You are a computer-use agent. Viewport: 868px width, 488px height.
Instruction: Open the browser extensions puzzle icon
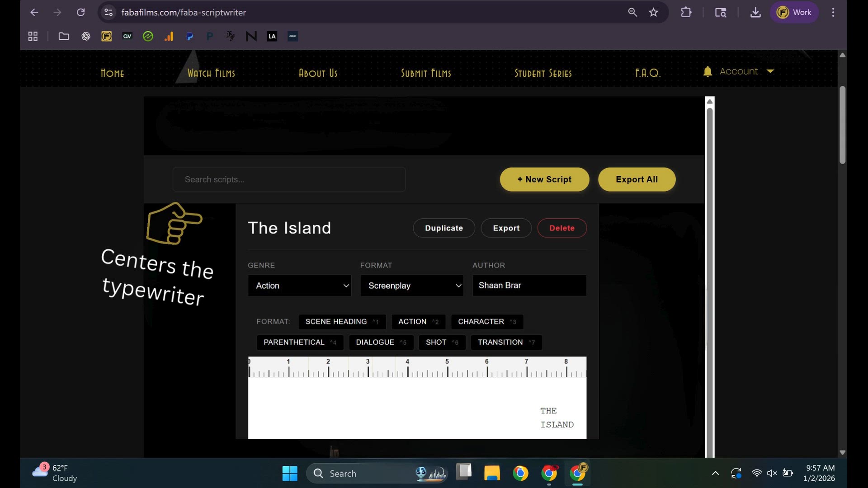click(x=686, y=13)
